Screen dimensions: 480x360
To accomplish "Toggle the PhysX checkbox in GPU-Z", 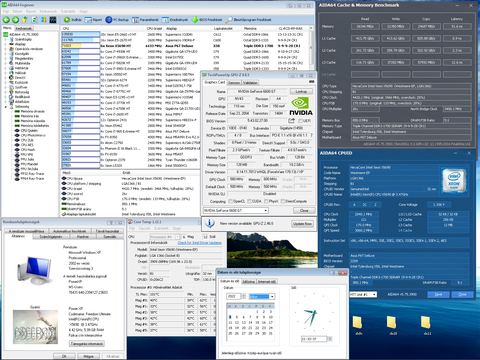I will (x=266, y=201).
